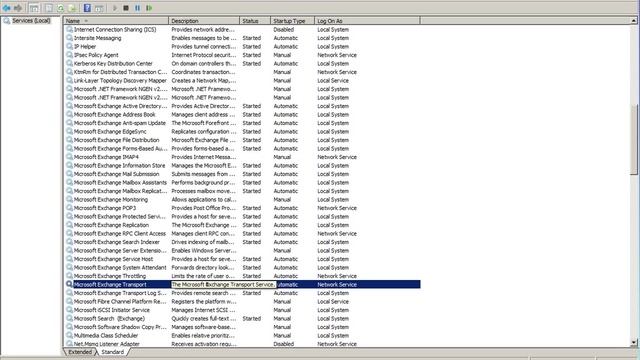Click the Refresh toolbar icon
The image size is (640, 360).
[x=60, y=8]
